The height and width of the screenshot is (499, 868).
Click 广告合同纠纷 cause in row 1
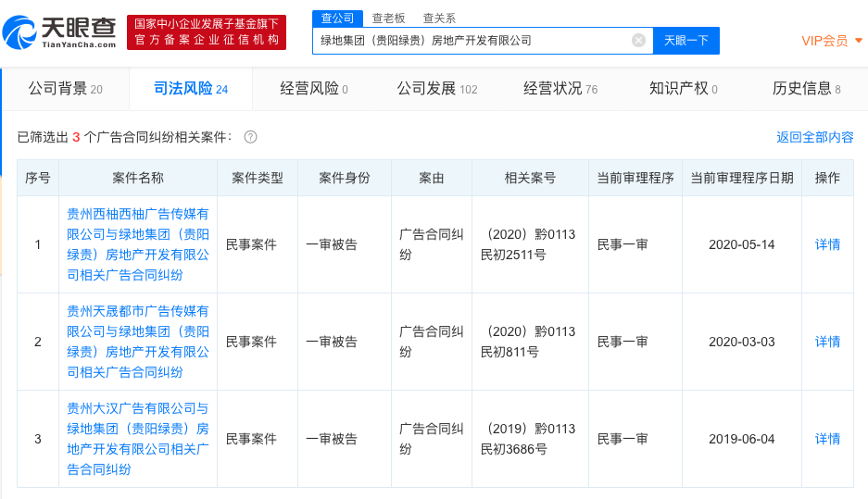(432, 244)
